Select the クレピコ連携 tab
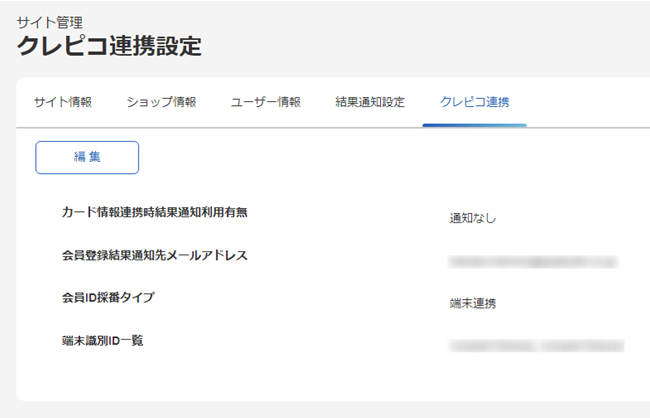 [x=475, y=102]
